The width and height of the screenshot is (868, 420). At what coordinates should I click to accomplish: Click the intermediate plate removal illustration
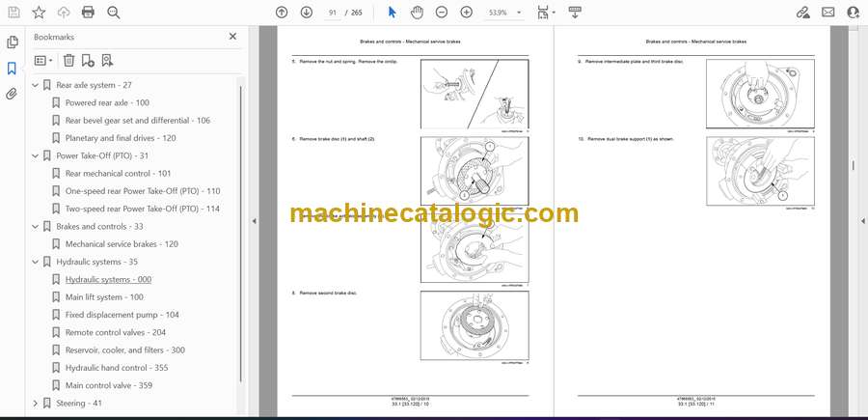(x=760, y=95)
